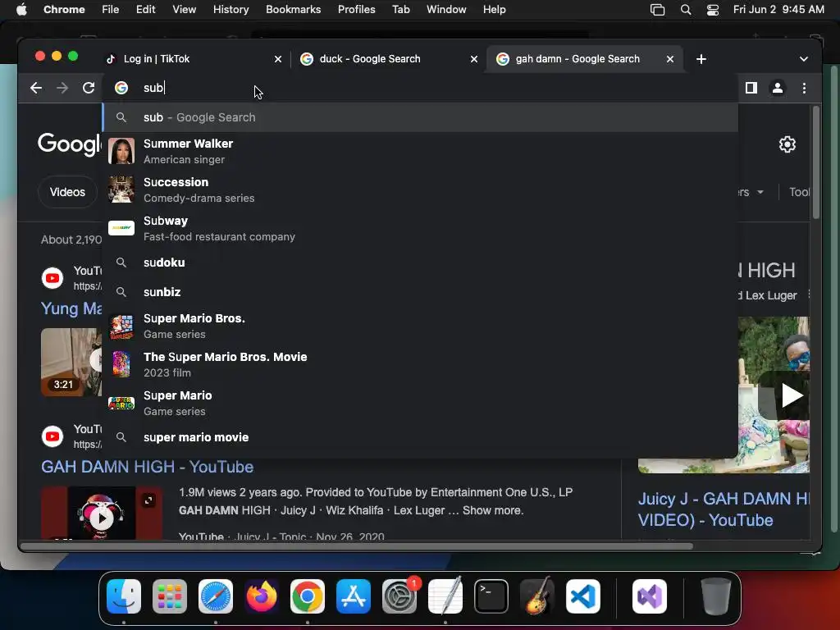Image resolution: width=840 pixels, height=630 pixels.
Task: Open Juicy J - GAH DAMN HIGH video link
Action: coord(724,509)
